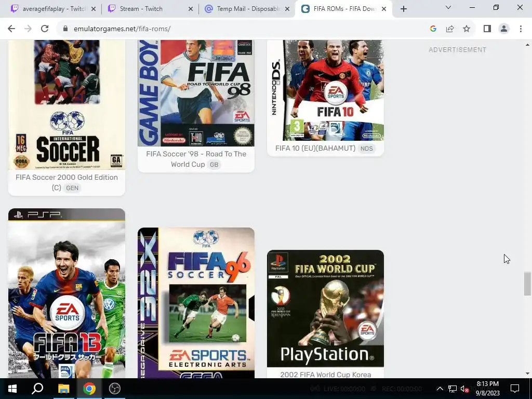Viewport: 532px width, 399px height.
Task: Open Chrome three-dot menu
Action: tap(521, 29)
